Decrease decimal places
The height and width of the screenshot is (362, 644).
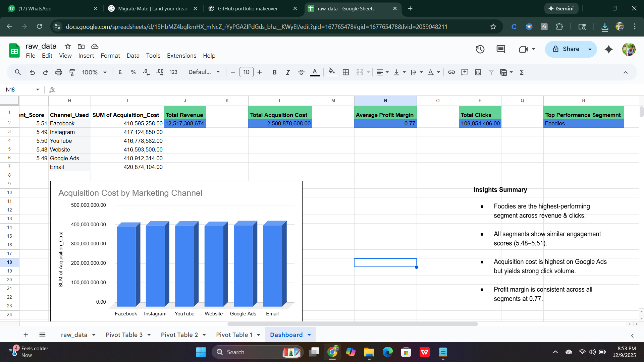(146, 72)
